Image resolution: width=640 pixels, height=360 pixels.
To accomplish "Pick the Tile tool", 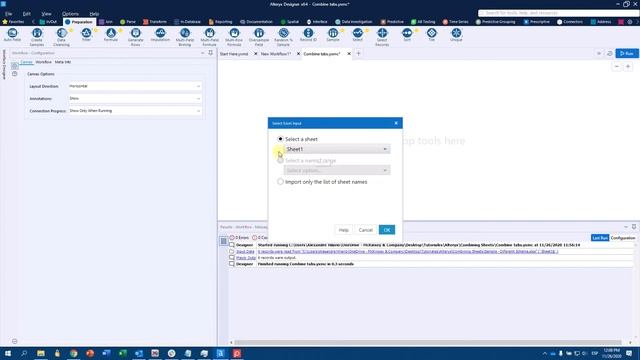I will pyautogui.click(x=431, y=35).
